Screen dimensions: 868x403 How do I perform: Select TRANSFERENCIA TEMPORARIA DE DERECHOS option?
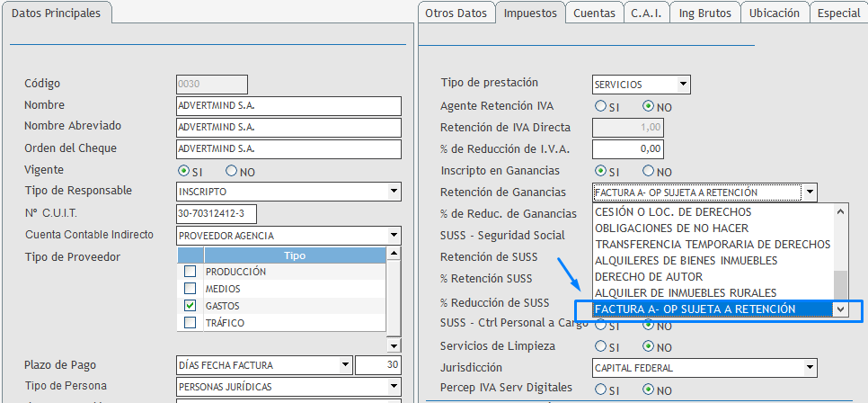[x=713, y=245]
